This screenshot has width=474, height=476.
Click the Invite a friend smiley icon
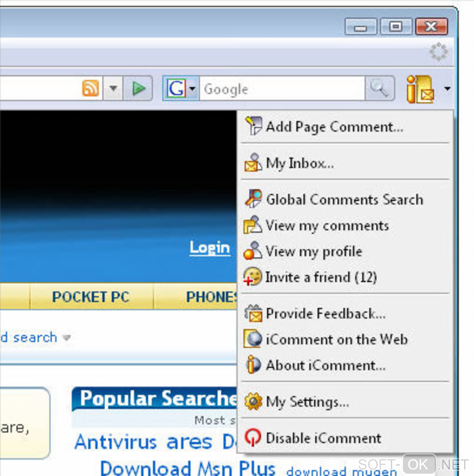coord(252,277)
